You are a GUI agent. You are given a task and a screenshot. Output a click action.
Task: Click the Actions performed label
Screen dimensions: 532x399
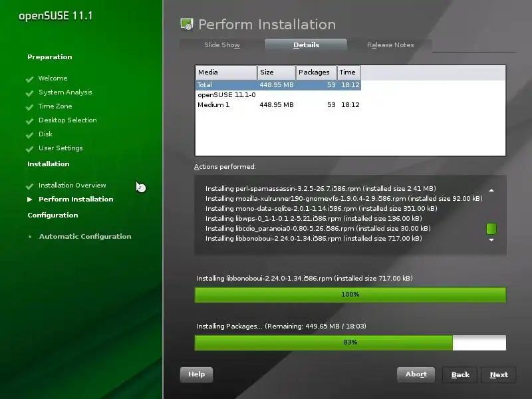click(x=225, y=167)
